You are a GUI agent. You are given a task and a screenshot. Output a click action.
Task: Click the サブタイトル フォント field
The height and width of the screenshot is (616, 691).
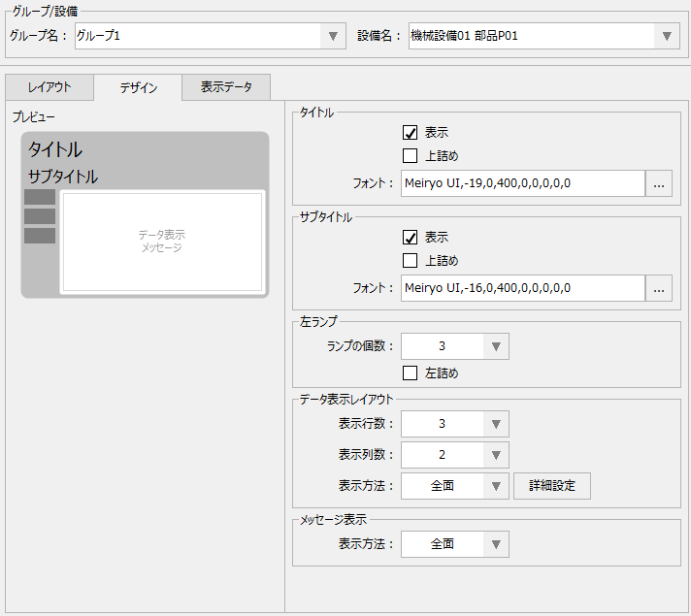point(523,288)
